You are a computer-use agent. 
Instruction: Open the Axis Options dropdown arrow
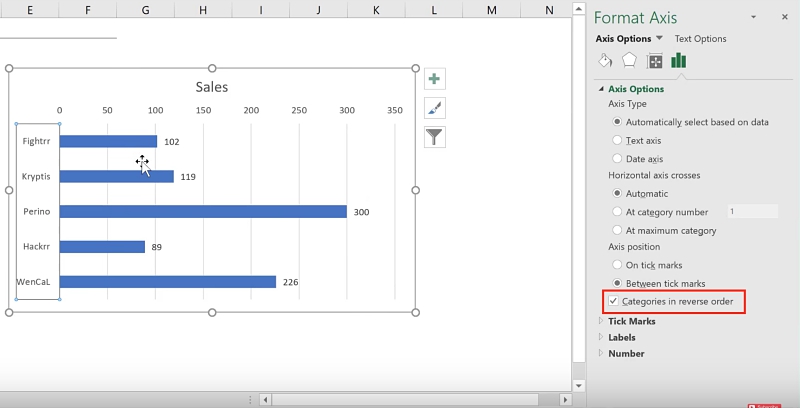tap(659, 39)
